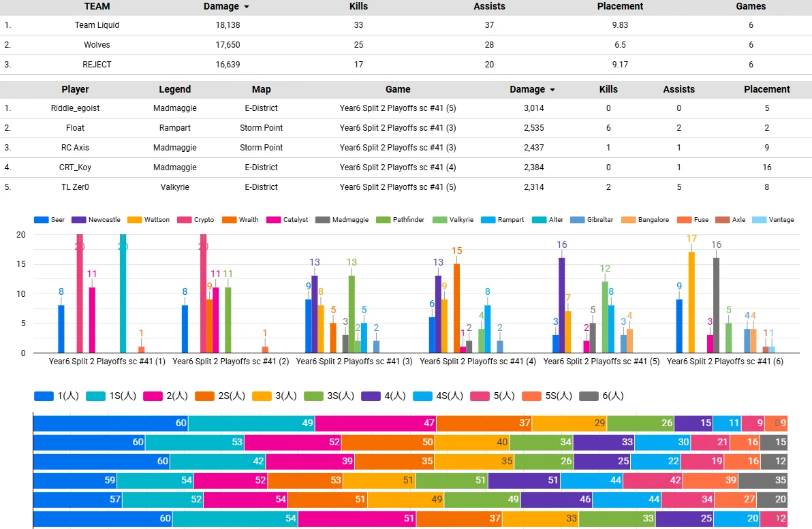Viewport: 812px width, 529px height.
Task: Click the Map column header
Action: point(261,89)
